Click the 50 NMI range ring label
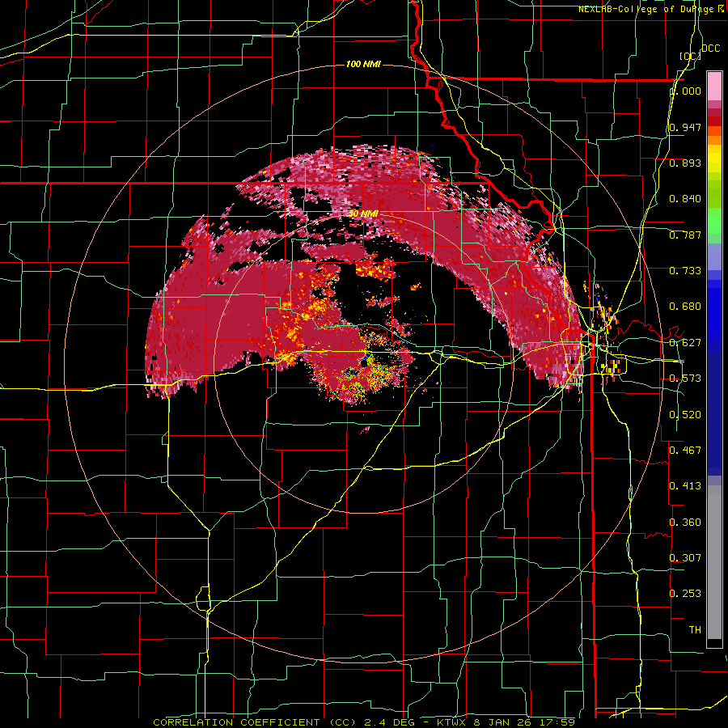 click(363, 214)
